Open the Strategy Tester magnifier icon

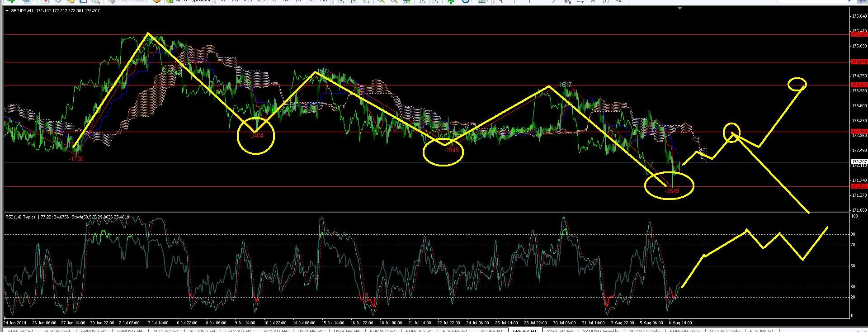click(96, 1)
